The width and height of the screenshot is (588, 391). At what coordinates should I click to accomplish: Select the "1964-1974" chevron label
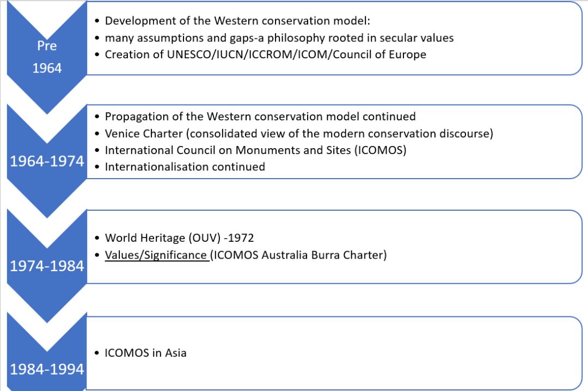tap(47, 161)
